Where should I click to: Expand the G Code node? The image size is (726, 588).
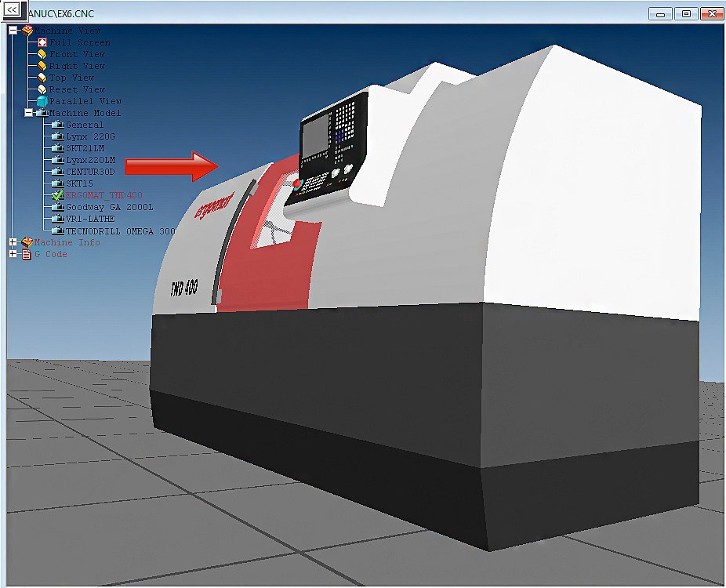(13, 254)
